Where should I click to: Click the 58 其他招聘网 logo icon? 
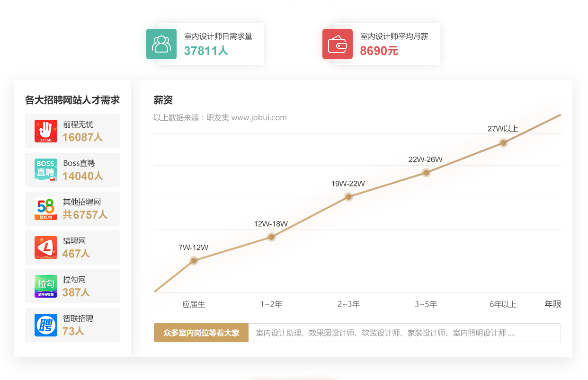(x=46, y=209)
